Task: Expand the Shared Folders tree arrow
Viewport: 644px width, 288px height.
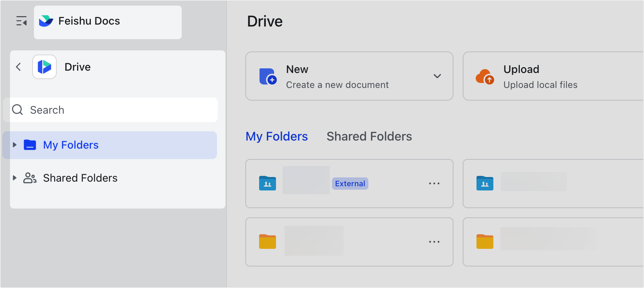Action: 15,178
